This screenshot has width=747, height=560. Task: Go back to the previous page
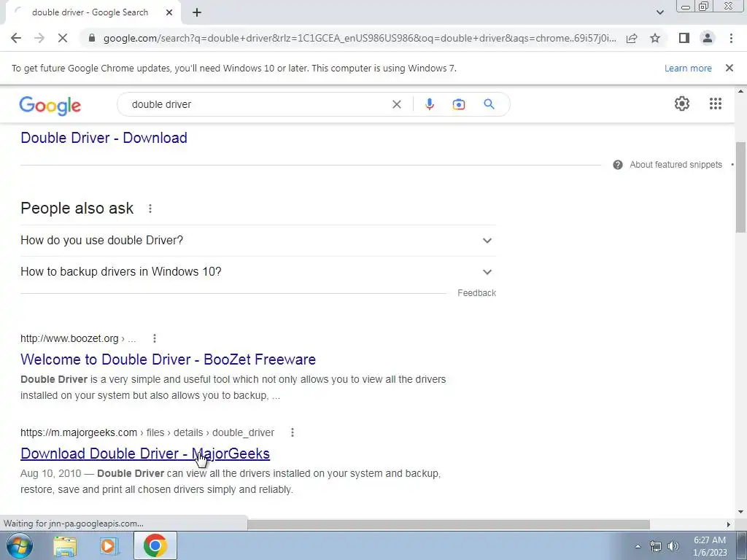pos(16,38)
